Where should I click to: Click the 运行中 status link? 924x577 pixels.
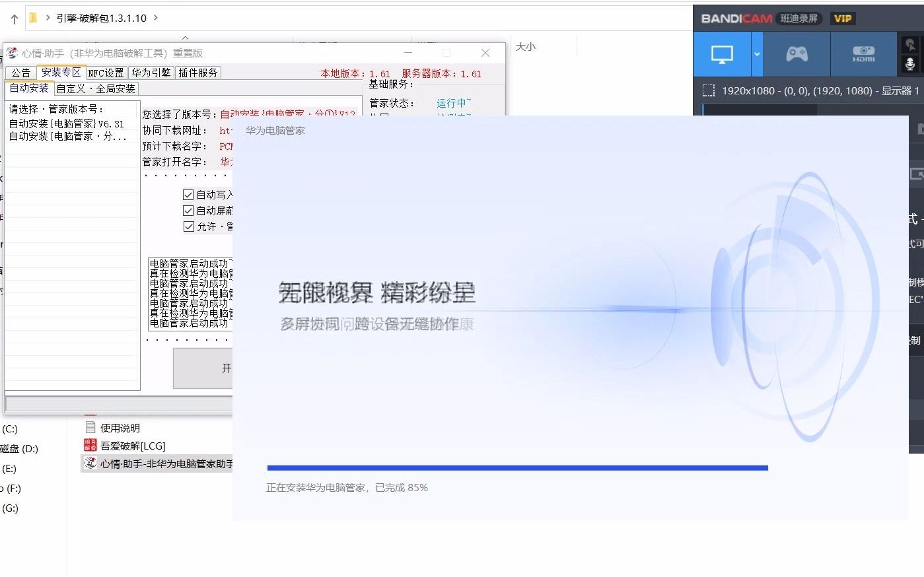click(x=454, y=103)
